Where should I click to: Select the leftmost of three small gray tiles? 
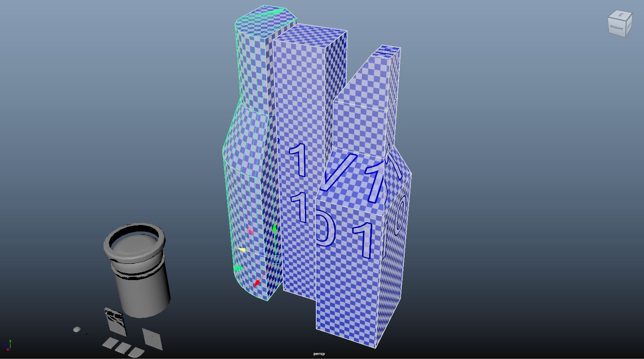(110, 344)
